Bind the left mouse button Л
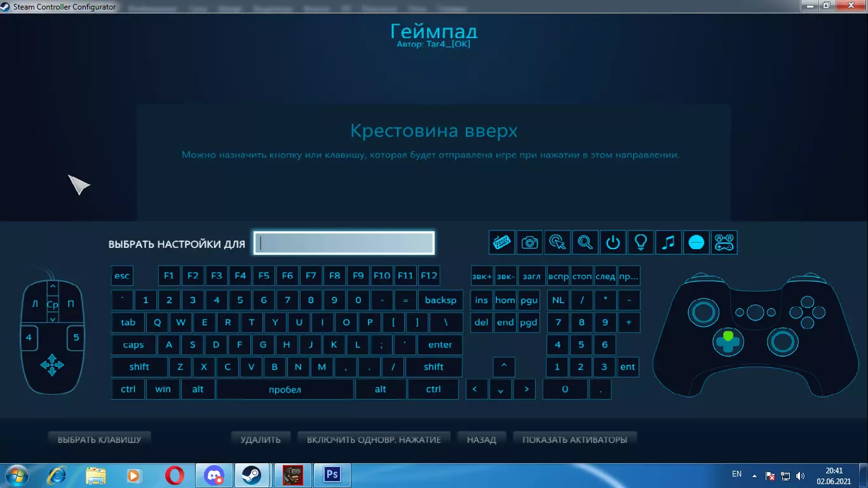The width and height of the screenshot is (868, 488). (34, 304)
